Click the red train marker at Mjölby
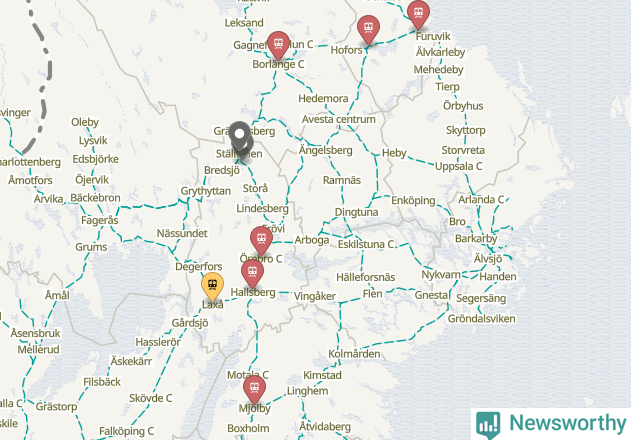631x440 pixels. [254, 390]
